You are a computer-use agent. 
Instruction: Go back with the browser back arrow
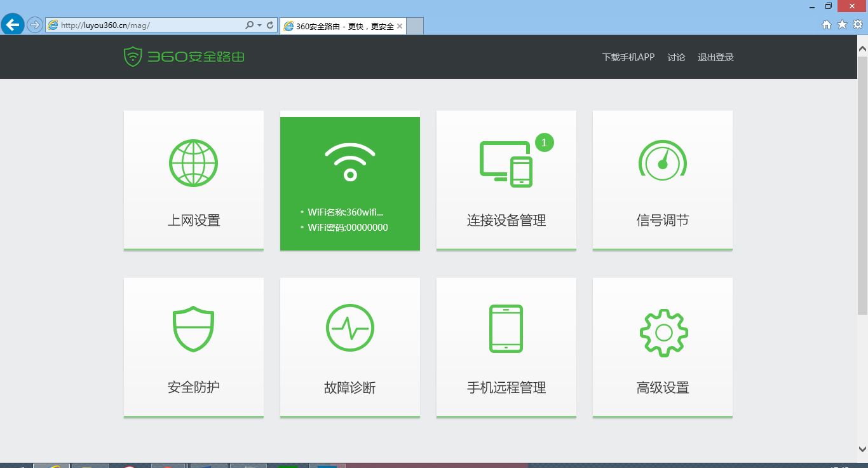point(13,25)
